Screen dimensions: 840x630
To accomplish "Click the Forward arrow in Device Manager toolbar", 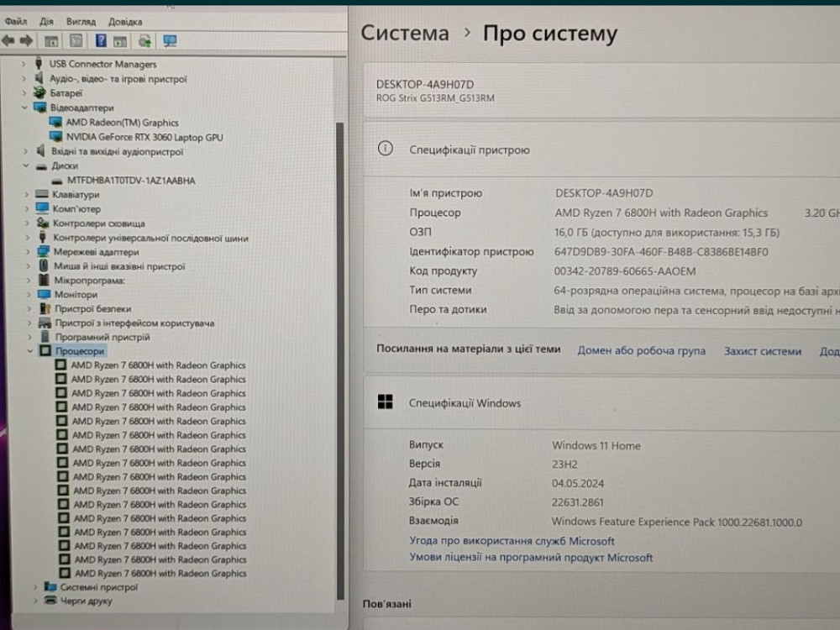I will (26, 40).
